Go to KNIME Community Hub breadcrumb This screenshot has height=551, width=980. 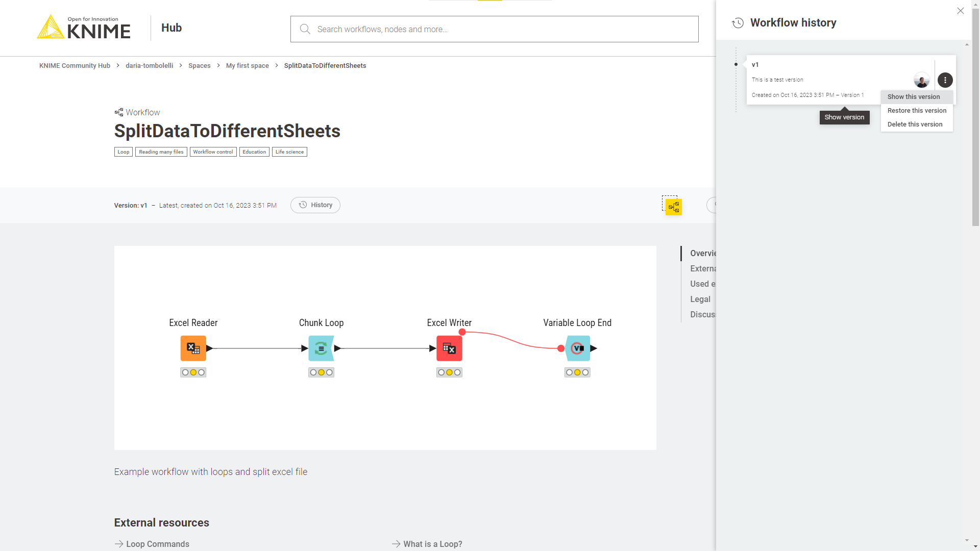pos(75,66)
